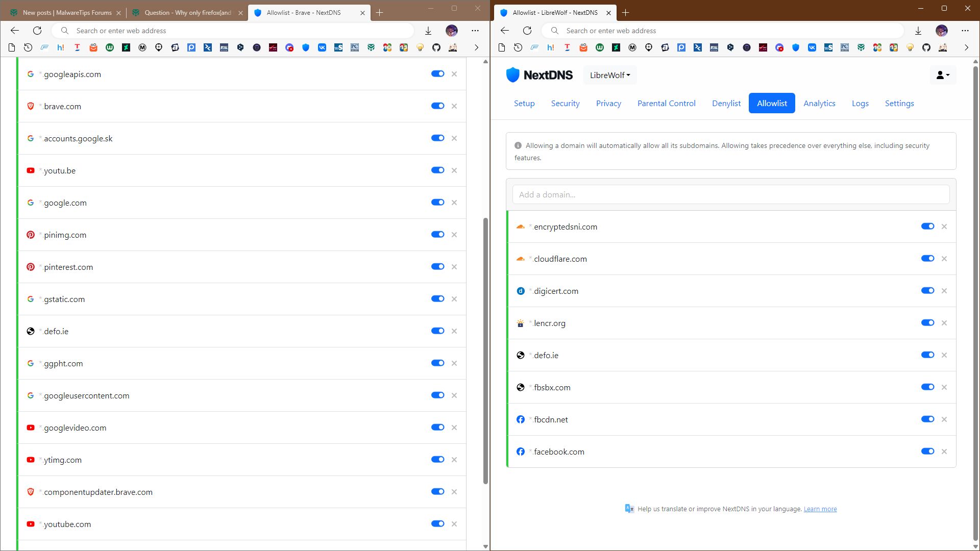Remove ytimg.com from the allowlist
The image size is (980, 551).
pos(454,460)
